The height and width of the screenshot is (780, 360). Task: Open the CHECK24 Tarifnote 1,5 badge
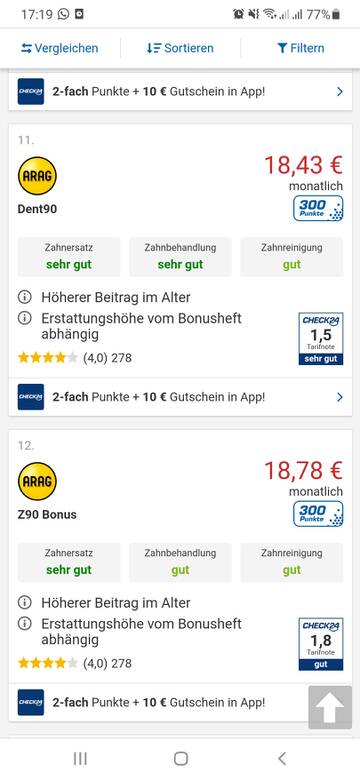321,339
